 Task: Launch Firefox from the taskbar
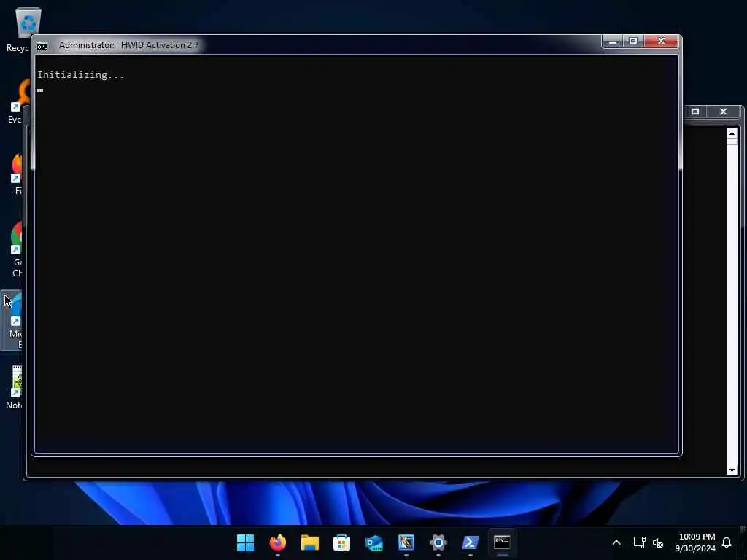(x=278, y=542)
